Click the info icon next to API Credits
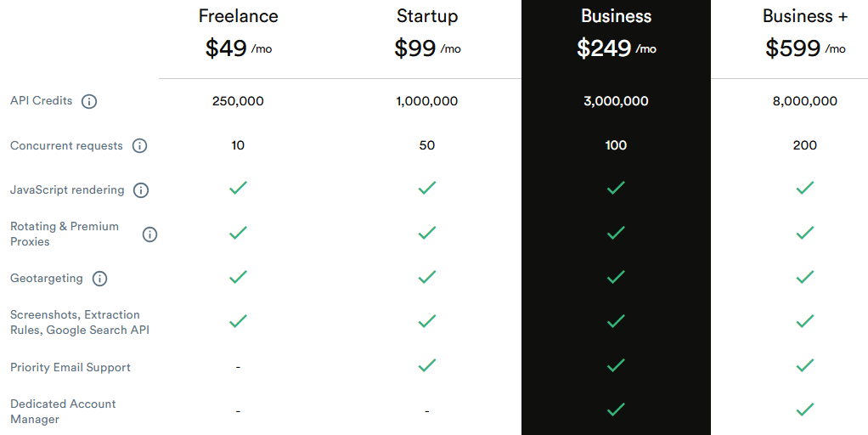868x435 pixels. pyautogui.click(x=89, y=102)
